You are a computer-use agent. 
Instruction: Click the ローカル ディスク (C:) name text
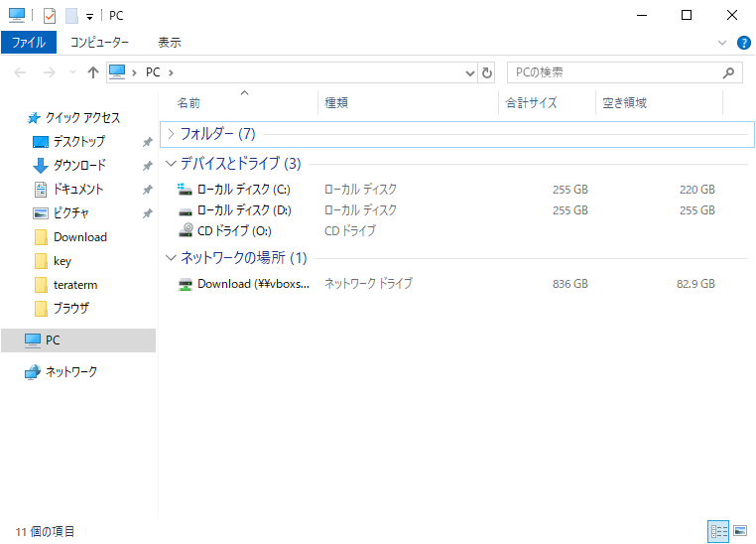[x=244, y=190]
